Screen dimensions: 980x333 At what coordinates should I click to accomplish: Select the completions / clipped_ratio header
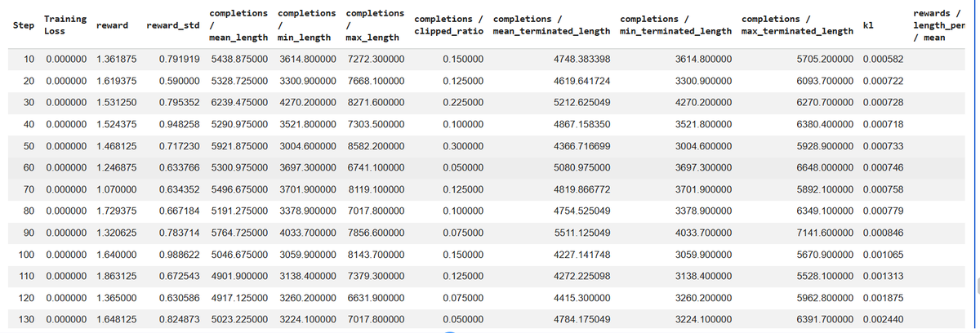pyautogui.click(x=449, y=25)
